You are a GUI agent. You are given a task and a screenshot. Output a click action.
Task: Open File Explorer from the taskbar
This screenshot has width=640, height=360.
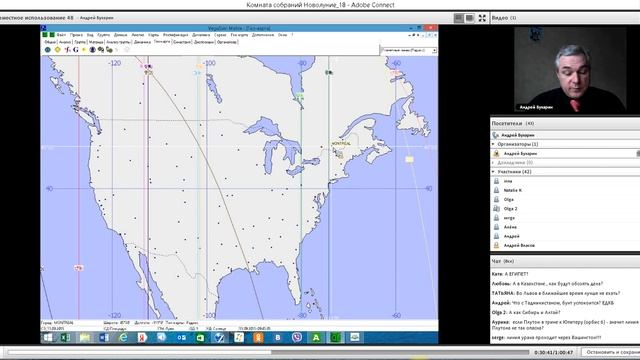[85, 338]
